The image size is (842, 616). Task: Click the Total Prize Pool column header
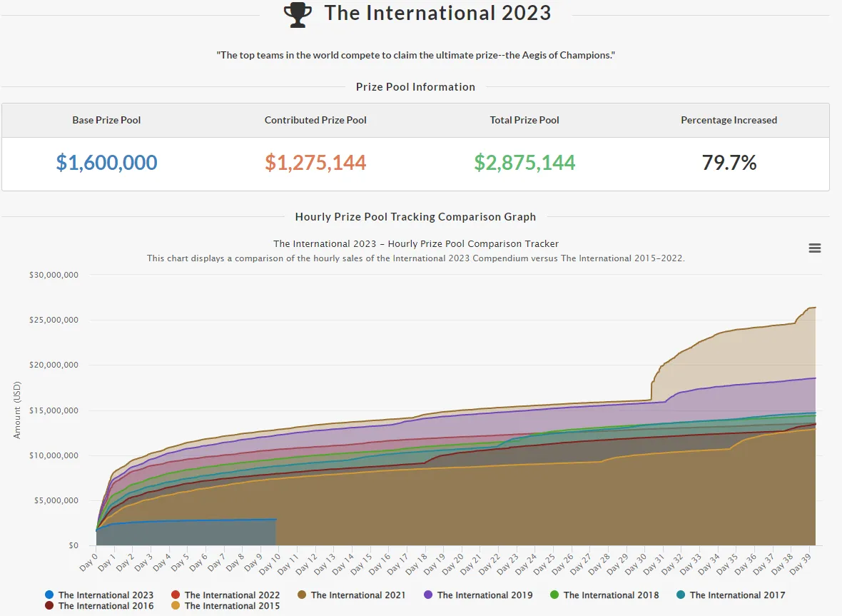(x=524, y=121)
